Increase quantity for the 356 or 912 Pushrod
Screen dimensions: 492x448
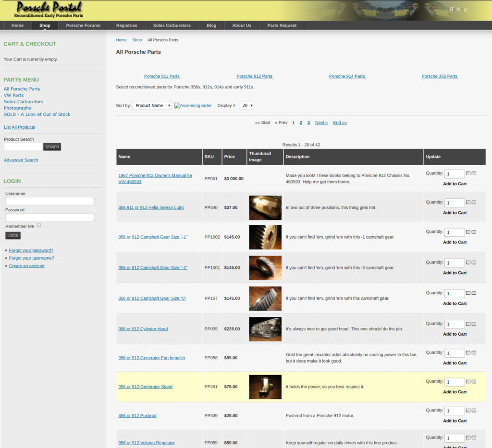click(468, 410)
